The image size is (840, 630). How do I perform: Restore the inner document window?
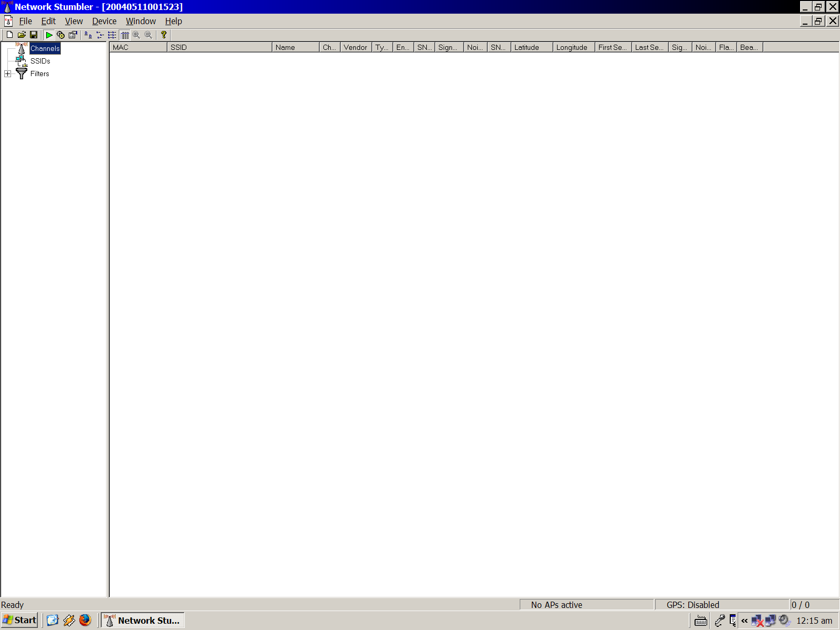[x=818, y=21]
